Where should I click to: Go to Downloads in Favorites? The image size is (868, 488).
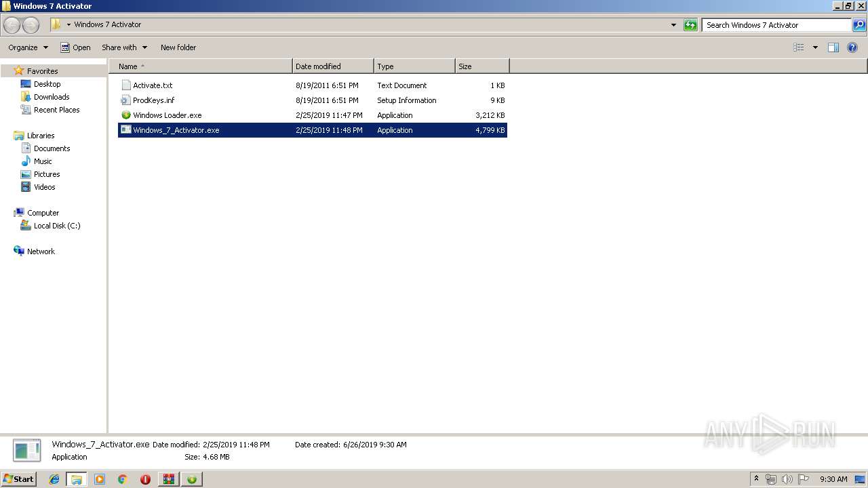[52, 97]
